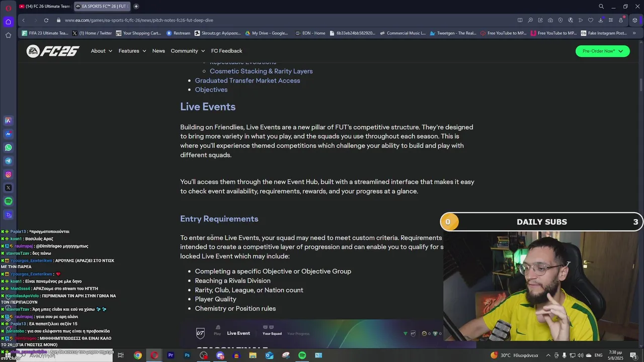Viewport: 644px width, 362px height.
Task: Click the page vertical scrollbar thumb
Action: (640, 85)
